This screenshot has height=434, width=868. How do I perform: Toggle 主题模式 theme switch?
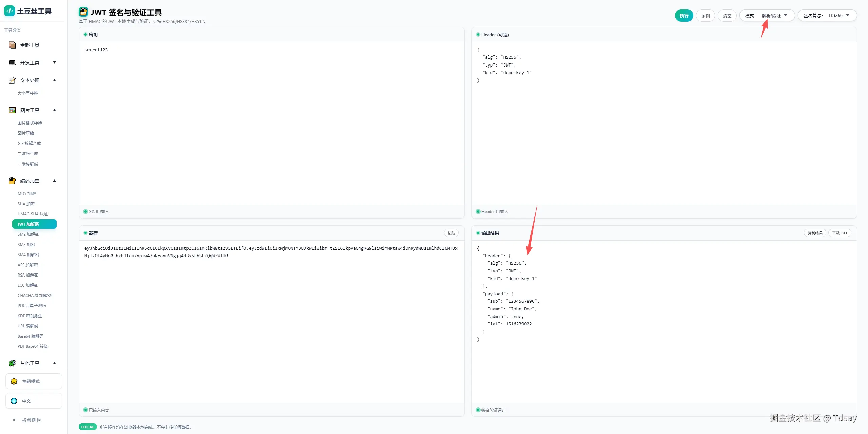34,381
